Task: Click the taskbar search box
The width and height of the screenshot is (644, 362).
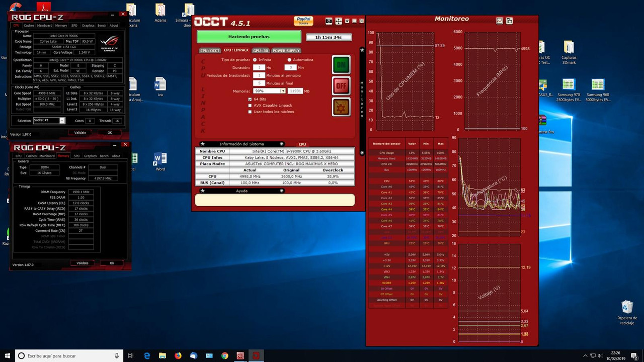Action: point(69,355)
